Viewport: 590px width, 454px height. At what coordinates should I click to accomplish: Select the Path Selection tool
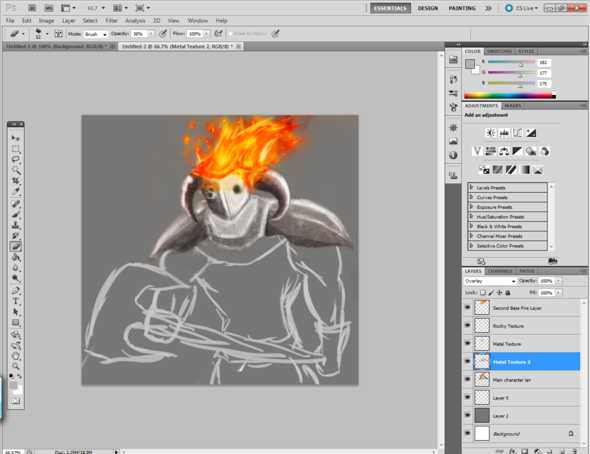coord(15,311)
